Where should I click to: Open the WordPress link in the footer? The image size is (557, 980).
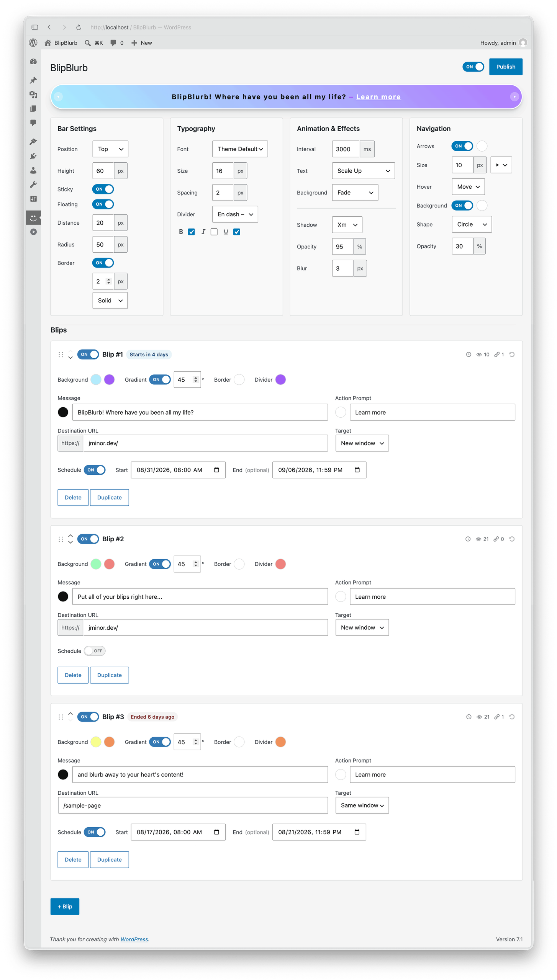pos(134,939)
